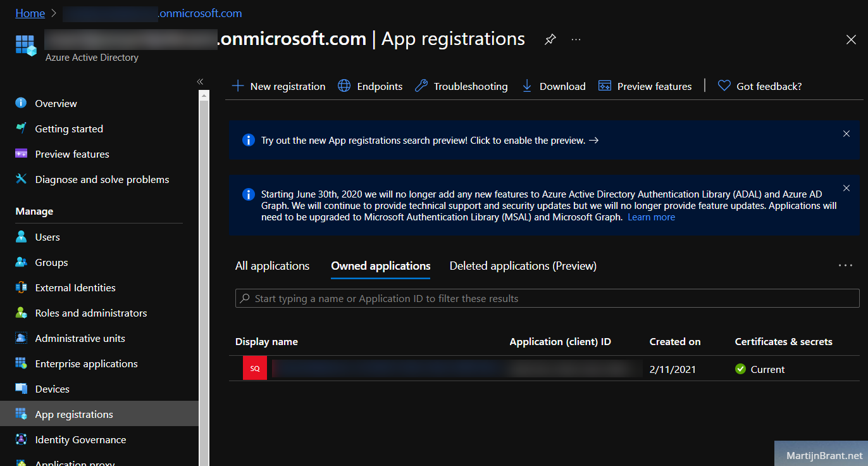Open Preview features from the toolbar
868x466 pixels.
pos(655,86)
